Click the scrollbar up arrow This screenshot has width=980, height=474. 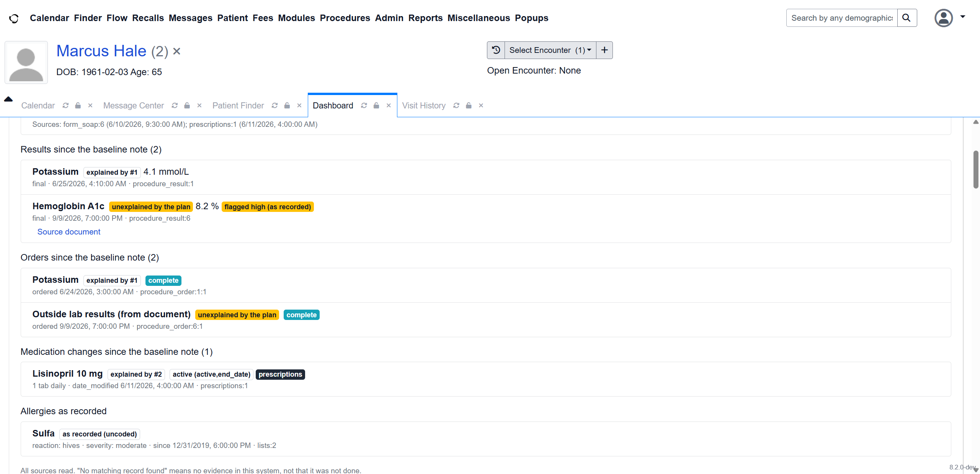click(x=976, y=122)
